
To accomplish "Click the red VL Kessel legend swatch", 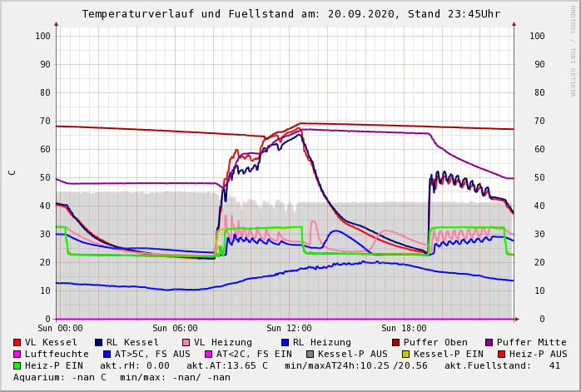I will [x=17, y=342].
